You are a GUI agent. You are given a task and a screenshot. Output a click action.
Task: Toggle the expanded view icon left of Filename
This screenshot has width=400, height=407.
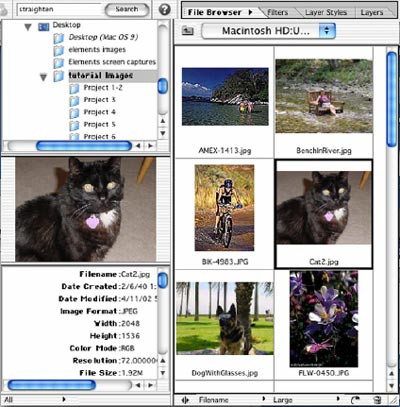point(185,400)
